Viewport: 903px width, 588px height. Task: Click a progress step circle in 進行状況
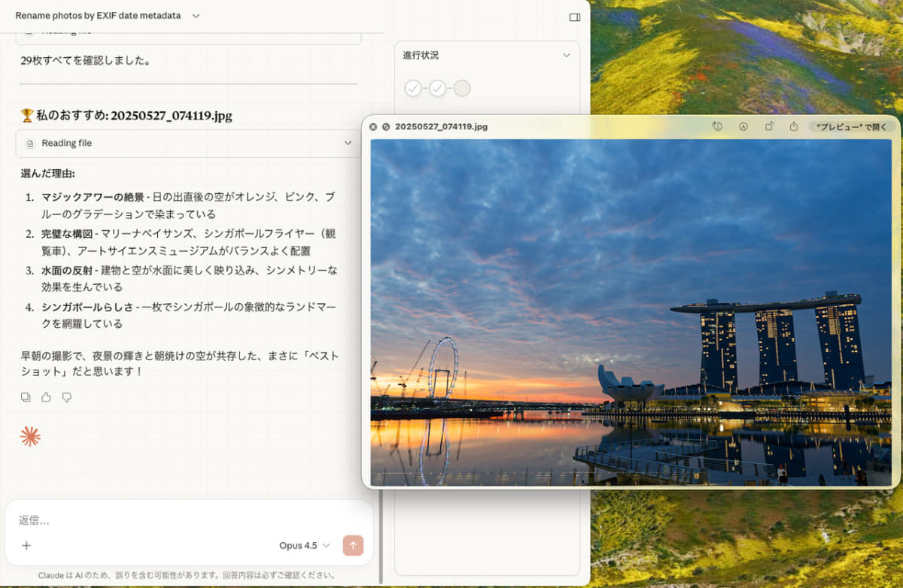pos(413,88)
